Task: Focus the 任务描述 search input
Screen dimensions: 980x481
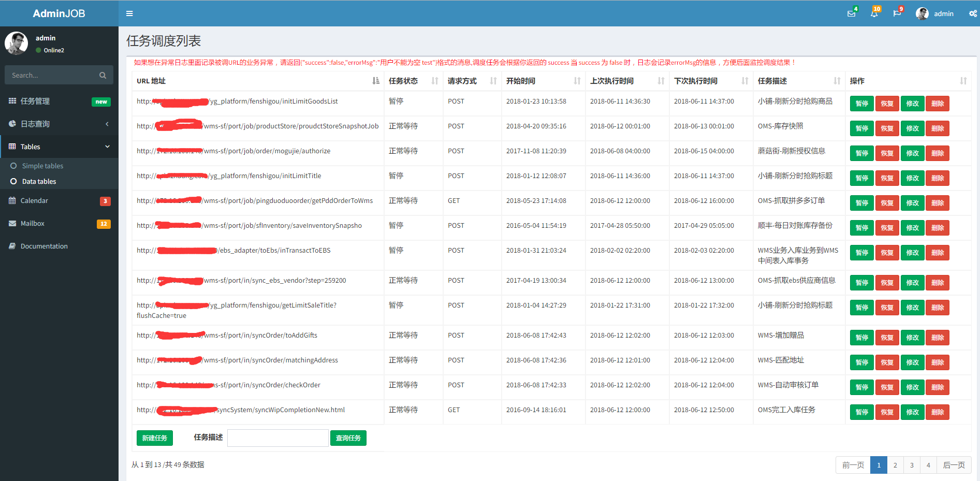Action: 278,438
